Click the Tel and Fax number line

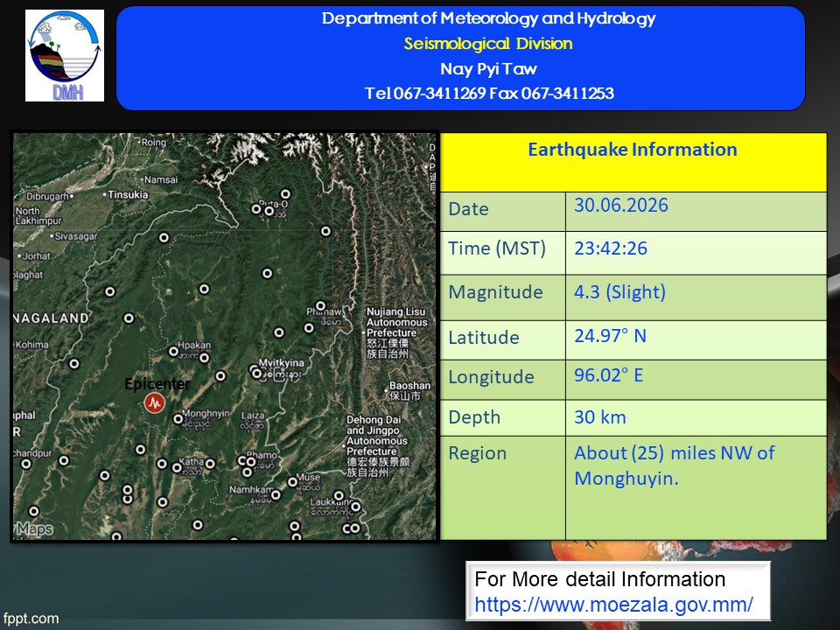coord(489,94)
